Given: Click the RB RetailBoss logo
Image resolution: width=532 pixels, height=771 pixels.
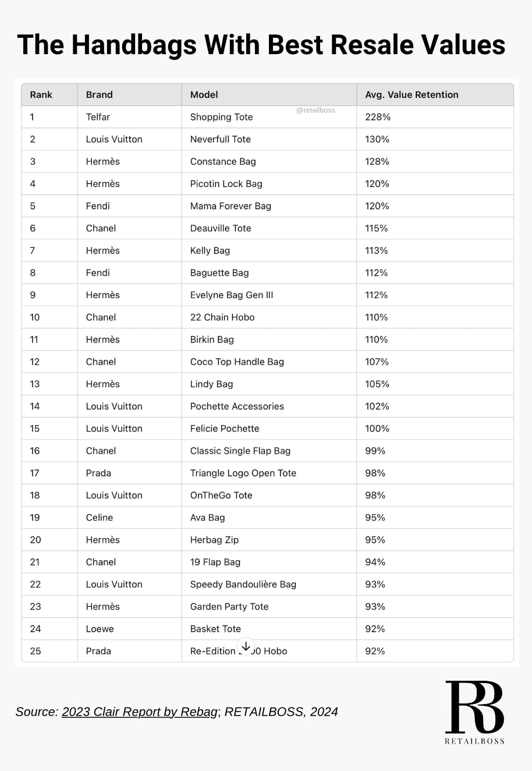Looking at the screenshot, I should click(x=474, y=713).
